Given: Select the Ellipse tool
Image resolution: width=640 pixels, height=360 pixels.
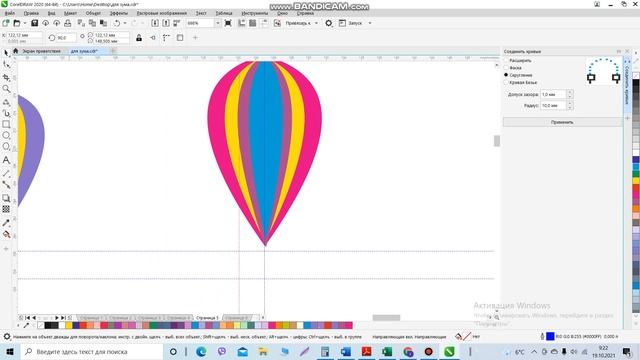Looking at the screenshot, I should tap(6, 135).
